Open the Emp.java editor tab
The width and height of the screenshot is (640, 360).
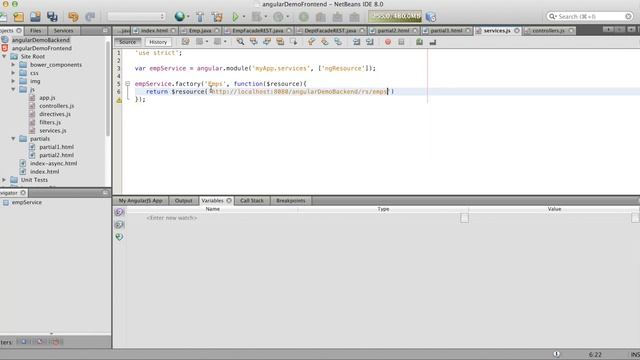coord(200,31)
